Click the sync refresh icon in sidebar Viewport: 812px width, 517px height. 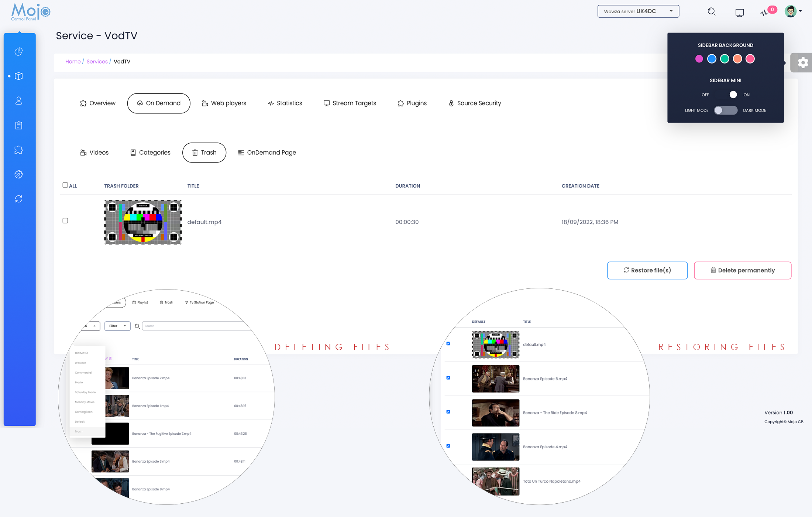(19, 199)
